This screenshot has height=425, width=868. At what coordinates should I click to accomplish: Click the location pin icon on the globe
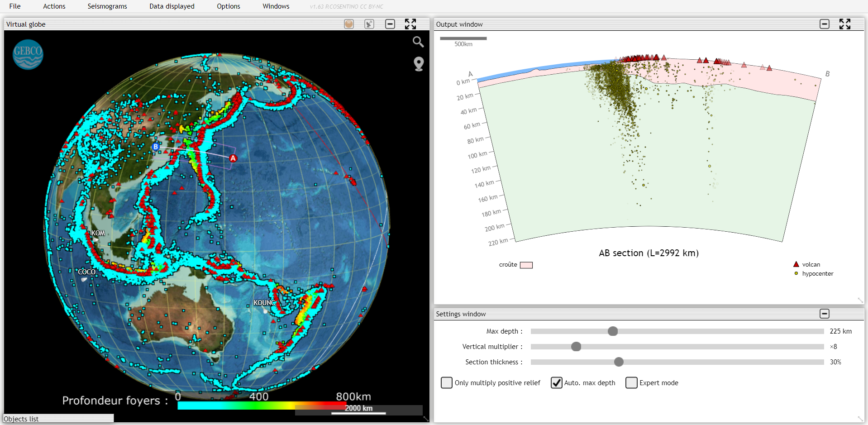tap(419, 64)
